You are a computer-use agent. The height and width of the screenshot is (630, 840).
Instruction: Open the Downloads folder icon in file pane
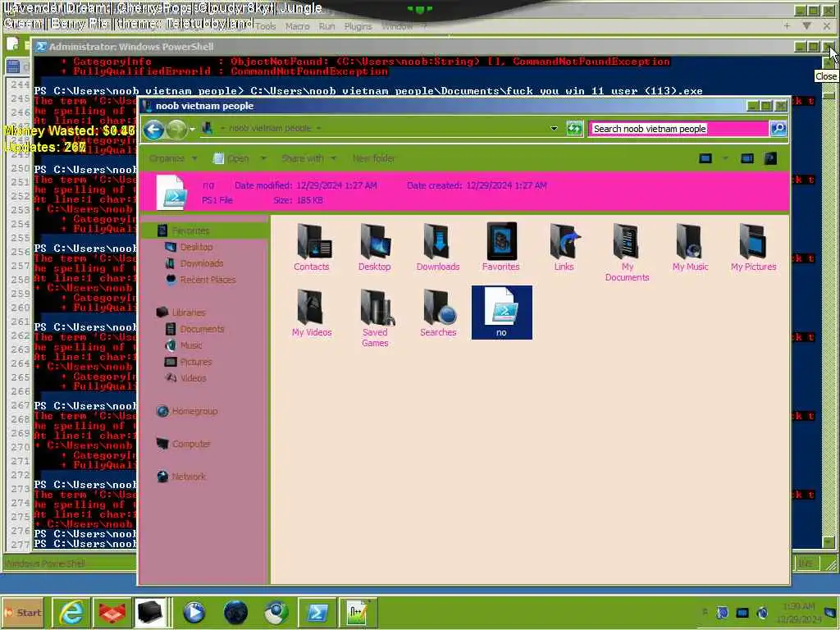[438, 248]
